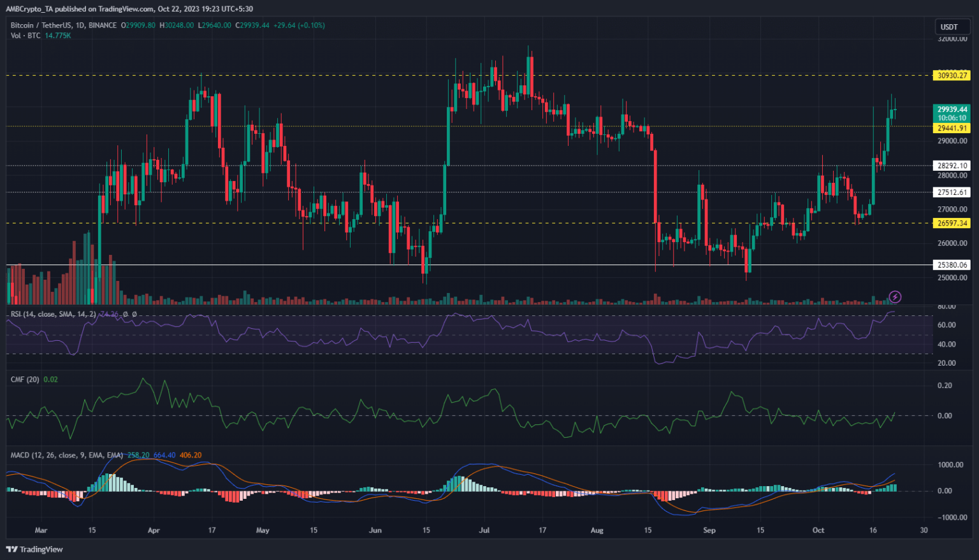This screenshot has height=560, width=979.
Task: Click the Jul label on the time axis
Action: tap(484, 530)
